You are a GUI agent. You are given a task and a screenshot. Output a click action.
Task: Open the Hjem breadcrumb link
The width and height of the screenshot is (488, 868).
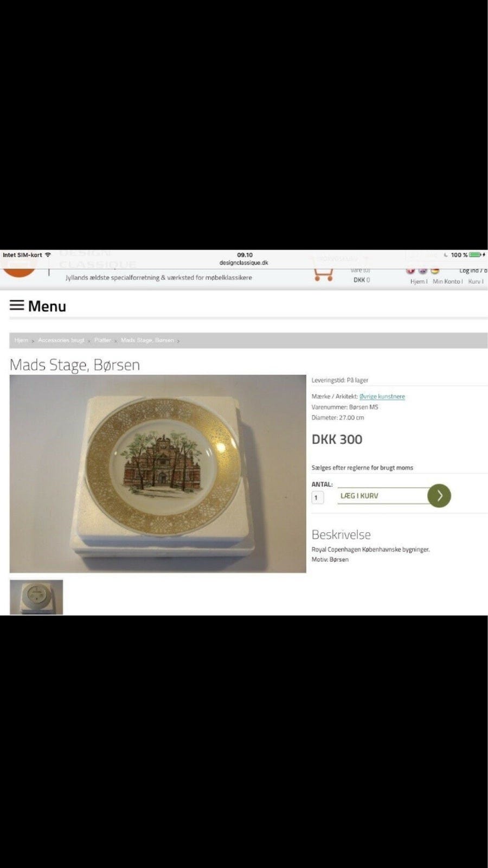pos(21,341)
